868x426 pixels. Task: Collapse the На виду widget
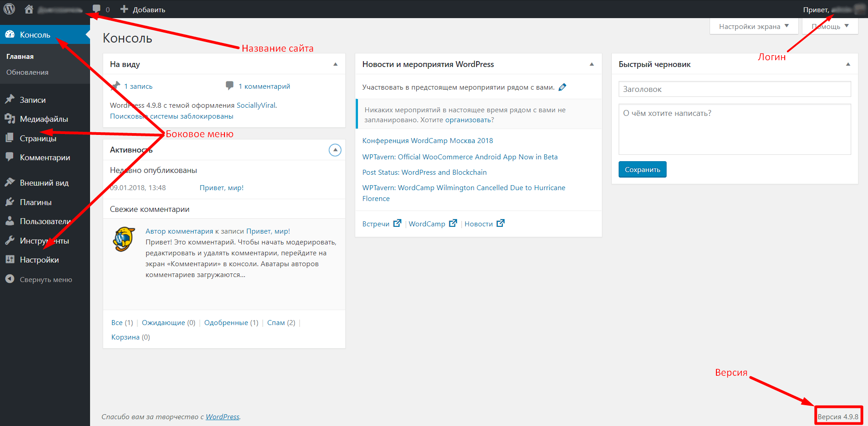335,64
